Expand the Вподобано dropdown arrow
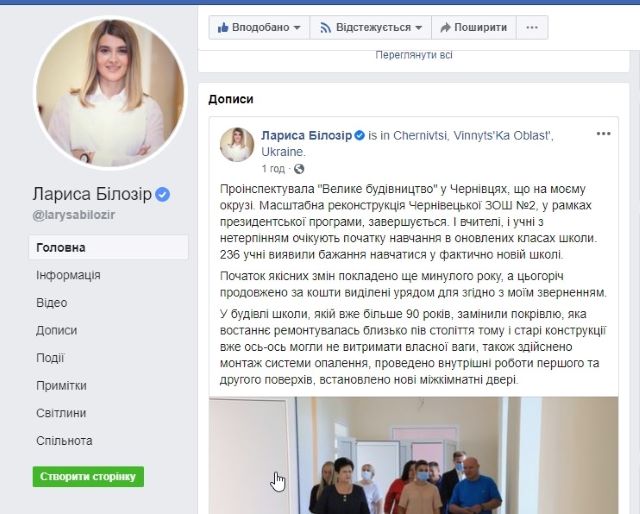640x514 pixels. (297, 28)
